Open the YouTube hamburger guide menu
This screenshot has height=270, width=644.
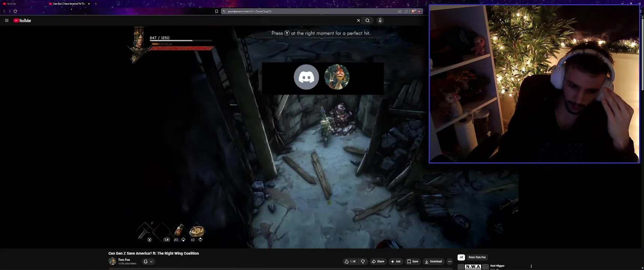click(7, 21)
